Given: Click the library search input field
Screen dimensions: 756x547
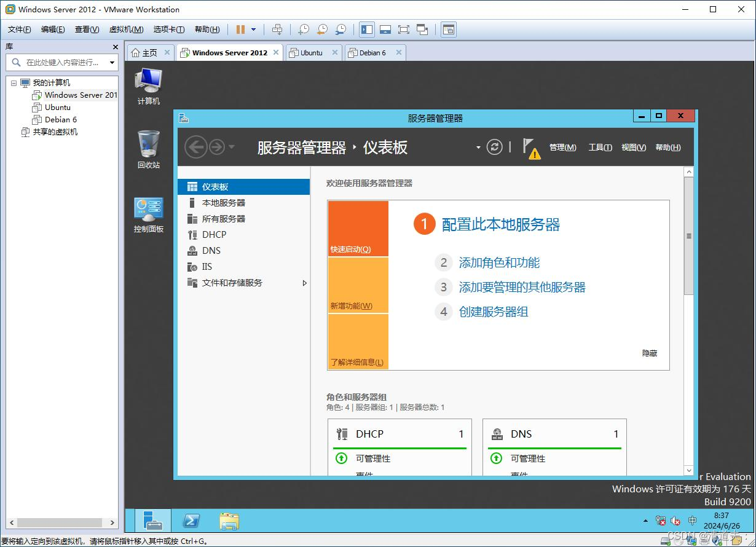Looking at the screenshot, I should [61, 62].
